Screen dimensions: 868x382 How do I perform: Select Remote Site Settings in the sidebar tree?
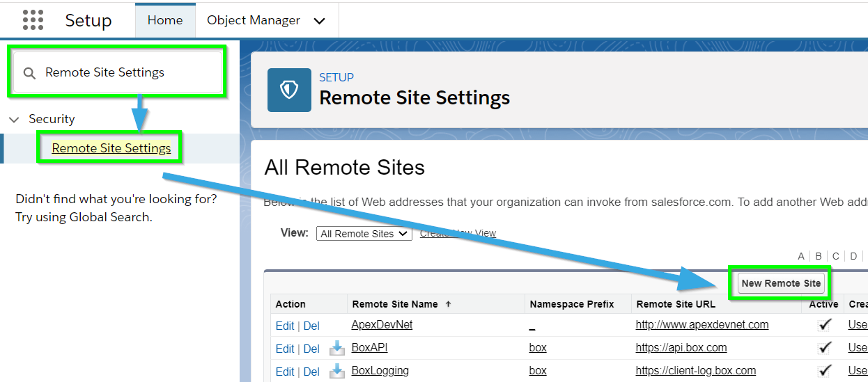coord(111,148)
